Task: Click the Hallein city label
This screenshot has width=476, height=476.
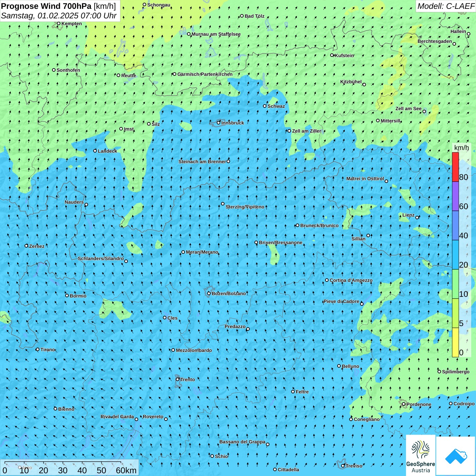Action: click(x=458, y=31)
